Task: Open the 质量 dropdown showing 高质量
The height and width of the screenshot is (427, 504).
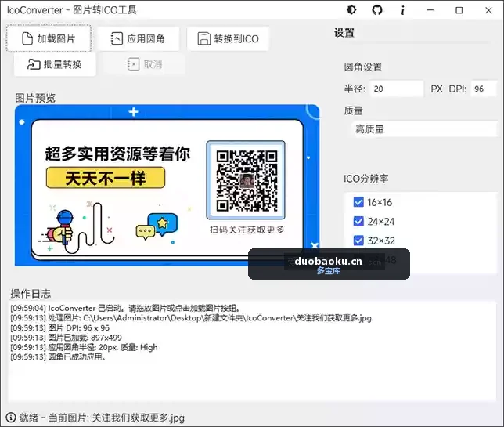Action: pyautogui.click(x=423, y=129)
